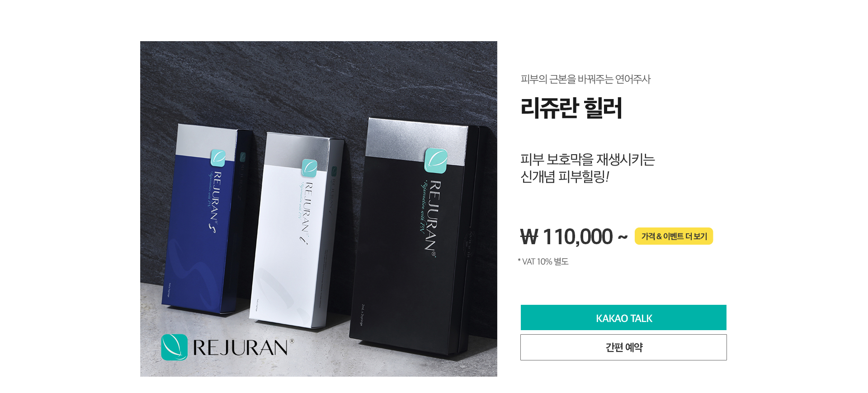Viewport: 868px width, 393px height.
Task: Click the leaf emblem on black box
Action: pos(436,161)
